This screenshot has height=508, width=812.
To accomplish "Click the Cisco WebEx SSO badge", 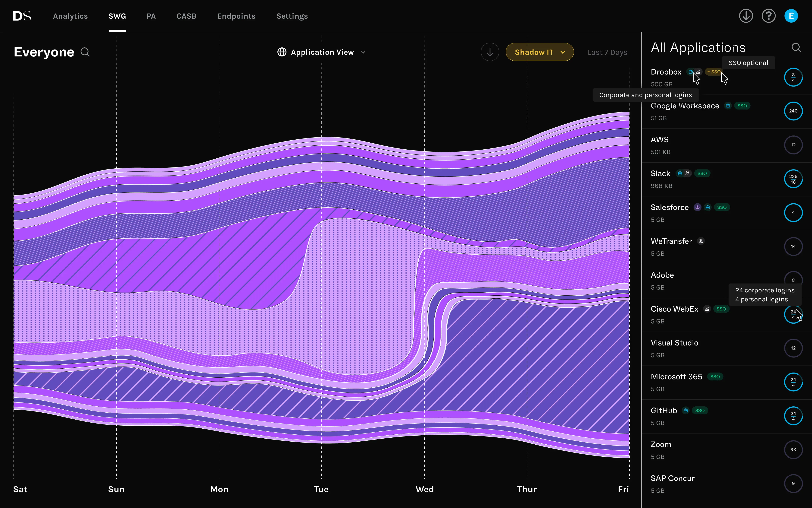I will point(721,309).
